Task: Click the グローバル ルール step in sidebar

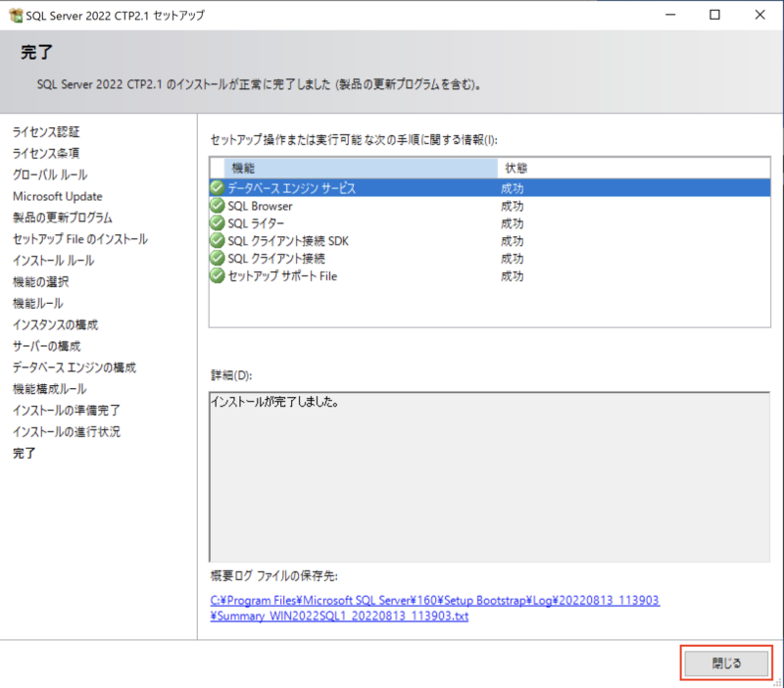Action: (x=50, y=174)
